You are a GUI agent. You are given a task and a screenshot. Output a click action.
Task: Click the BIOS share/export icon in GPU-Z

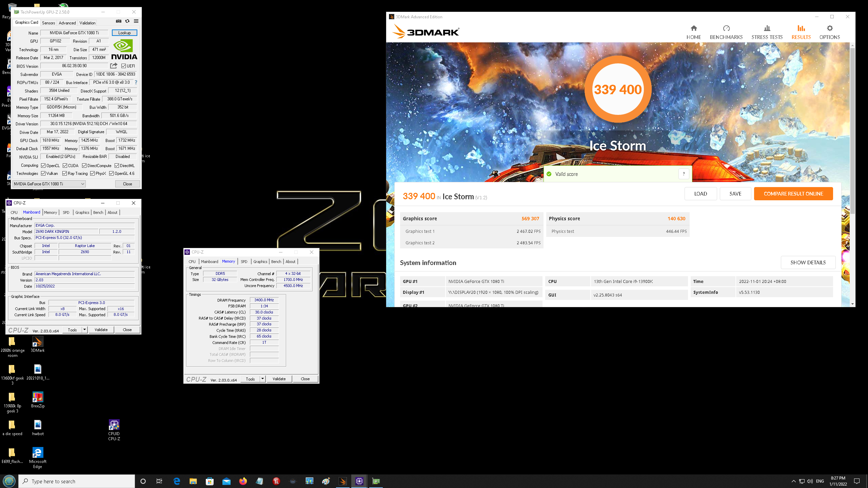click(114, 66)
